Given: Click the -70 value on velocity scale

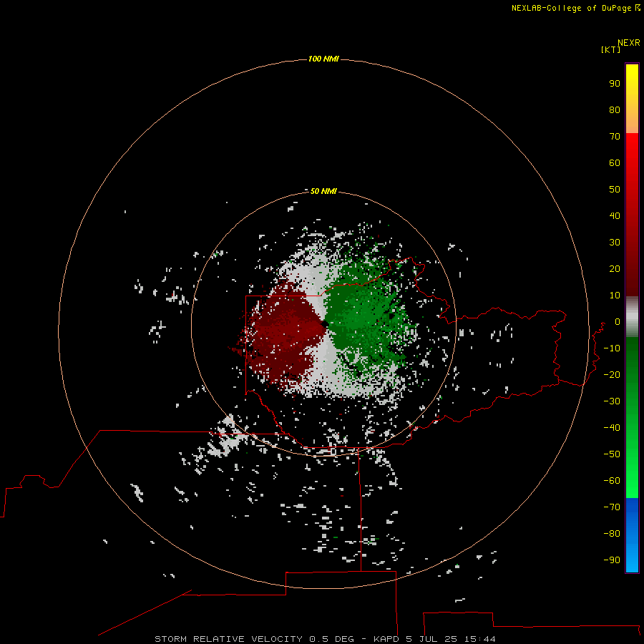Looking at the screenshot, I should point(612,507).
